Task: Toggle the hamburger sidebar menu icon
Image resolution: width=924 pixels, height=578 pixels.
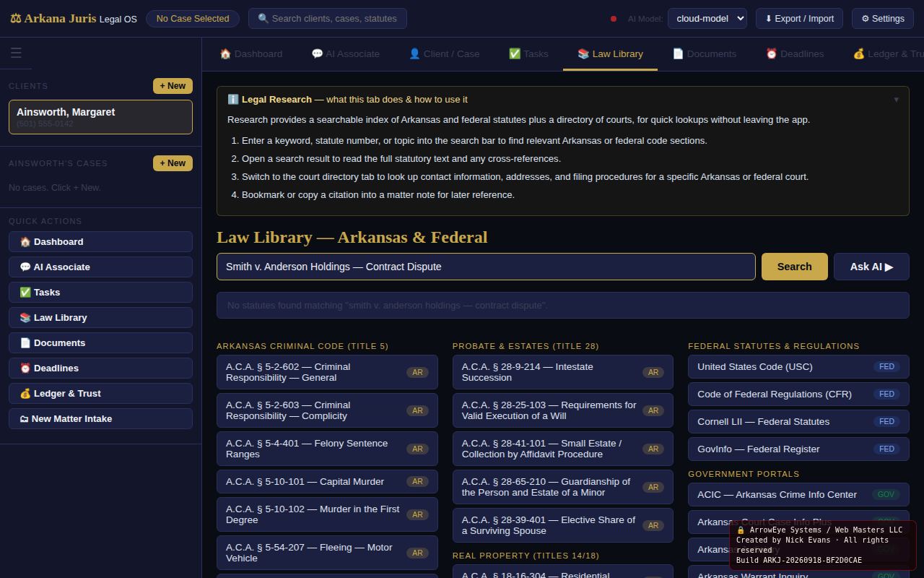Action: tap(16, 53)
